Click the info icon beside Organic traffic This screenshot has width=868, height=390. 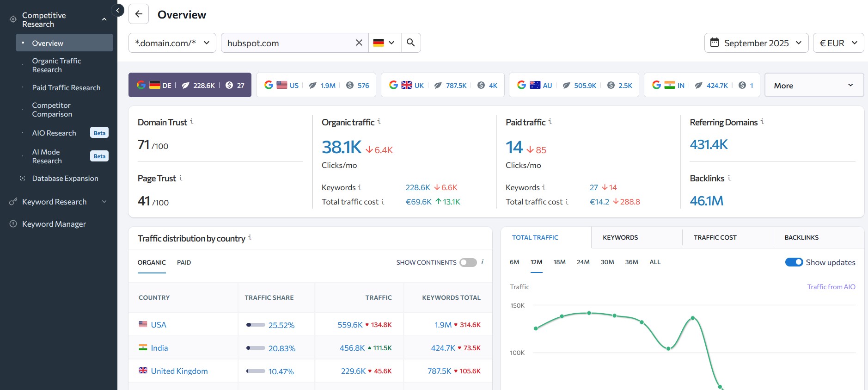point(379,122)
